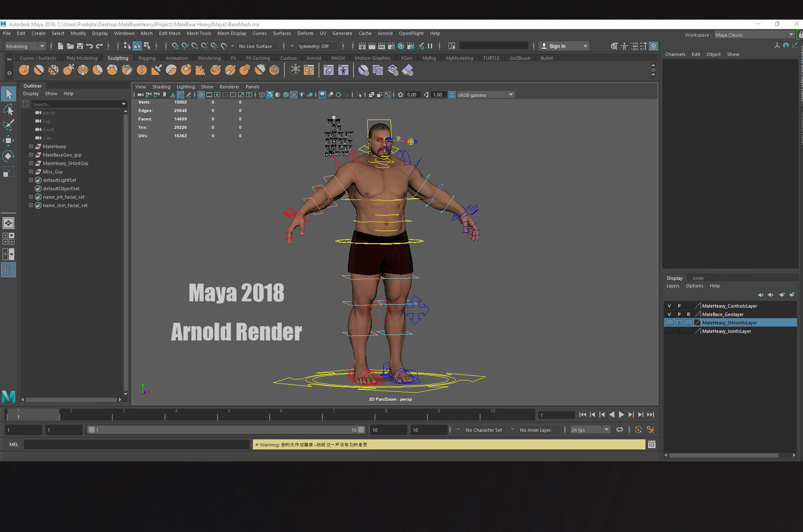Go to the start of the playback range
This screenshot has width=803, height=532.
[582, 415]
